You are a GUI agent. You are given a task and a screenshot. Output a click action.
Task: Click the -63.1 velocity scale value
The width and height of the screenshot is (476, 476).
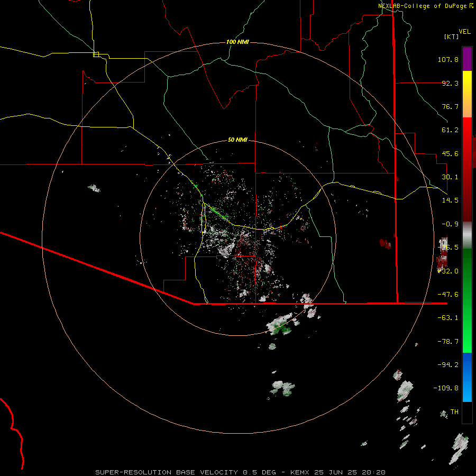(448, 318)
